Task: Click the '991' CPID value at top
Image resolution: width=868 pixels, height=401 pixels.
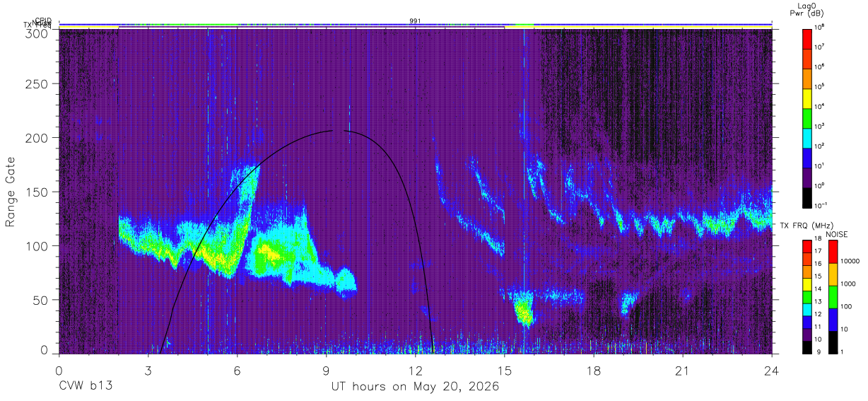Action: coord(416,21)
